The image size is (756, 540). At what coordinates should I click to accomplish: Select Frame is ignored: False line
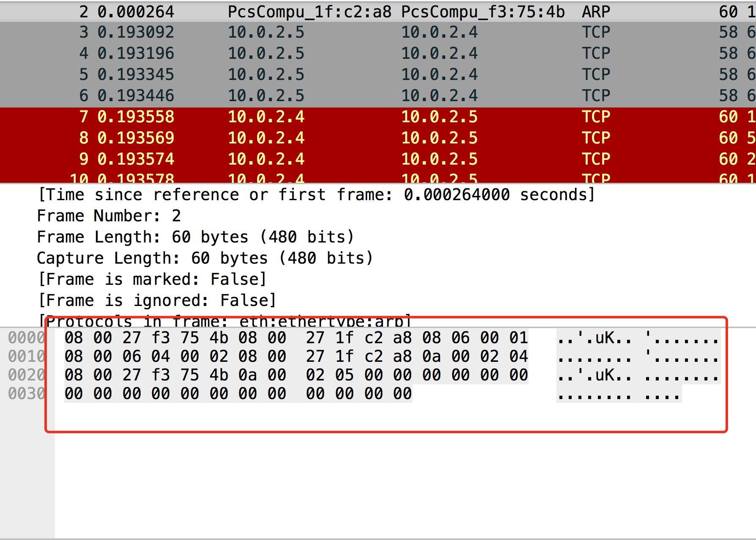[x=157, y=300]
